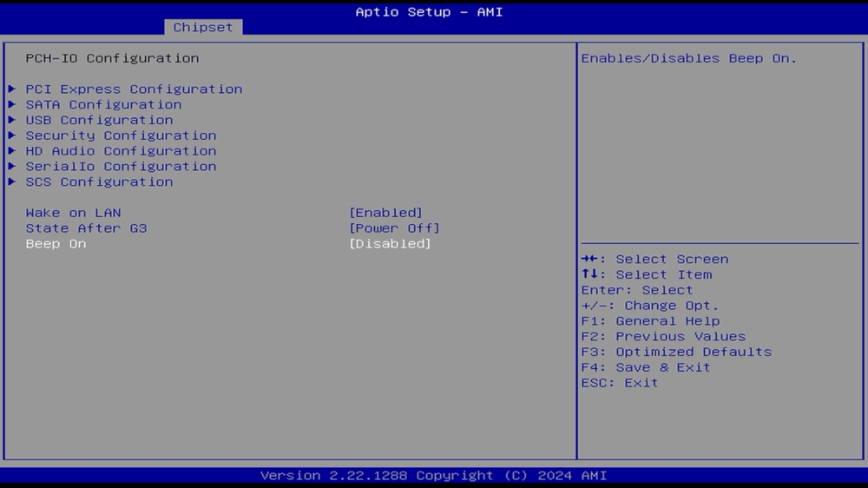The image size is (868, 488).
Task: Change the State After G3 Power Off value
Action: click(x=394, y=228)
